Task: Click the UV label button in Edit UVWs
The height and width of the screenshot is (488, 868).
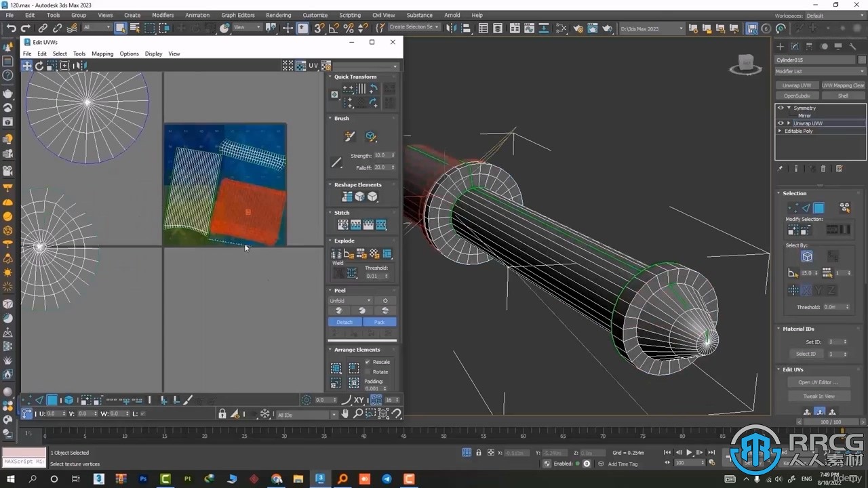Action: pyautogui.click(x=313, y=66)
